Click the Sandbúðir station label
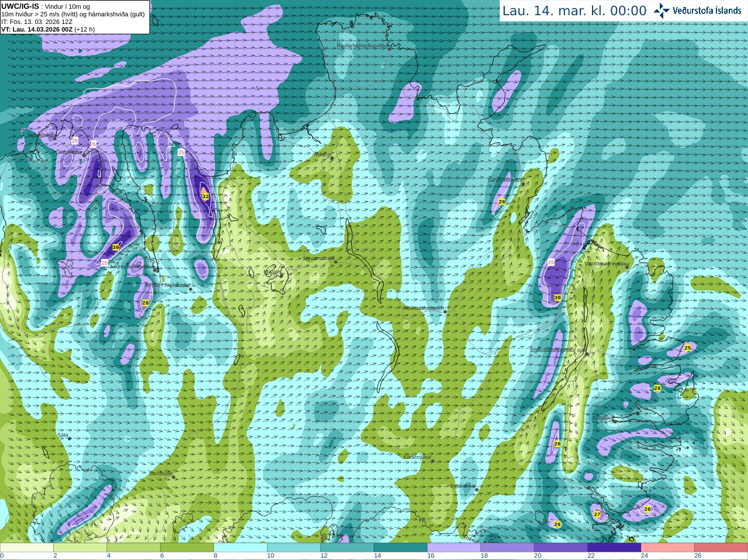This screenshot has width=748, height=560. [160, 473]
